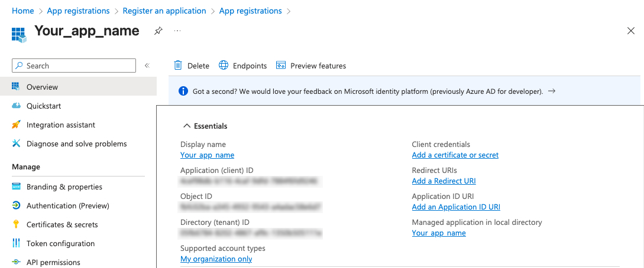Open the Quickstart page
This screenshot has height=268, width=644.
point(44,106)
